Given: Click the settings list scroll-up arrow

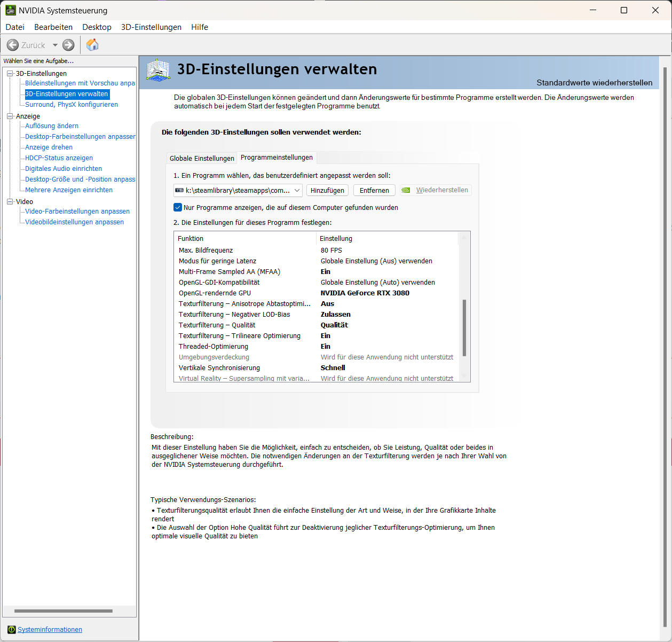Looking at the screenshot, I should pos(464,237).
